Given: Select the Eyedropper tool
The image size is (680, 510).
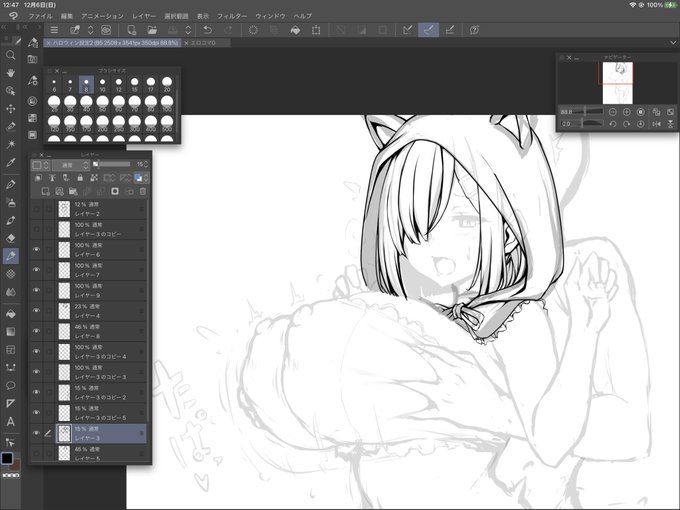Looking at the screenshot, I should [11, 162].
